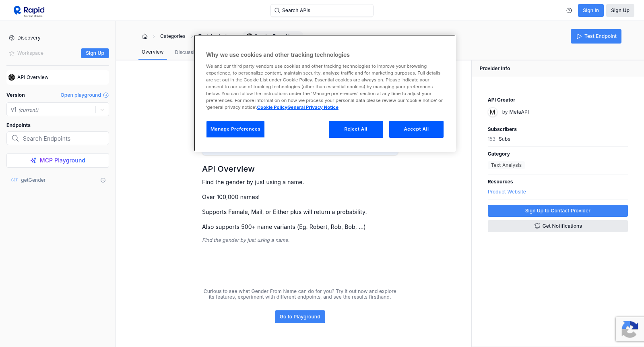Click the sidebar Sign Up button
The image size is (644, 347).
(x=95, y=53)
